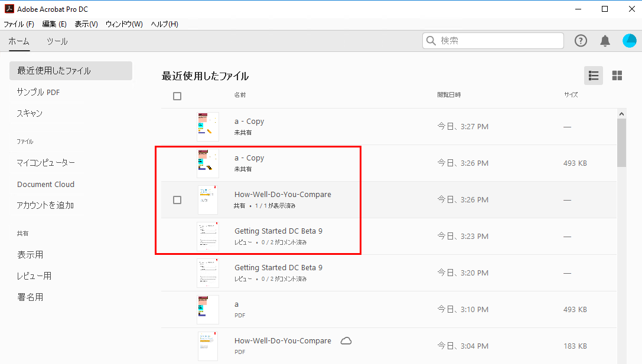The width and height of the screenshot is (642, 364).
Task: Open thumbnail of How-Well-Do-You-Compare at 3:26 PM
Action: pyautogui.click(x=207, y=199)
